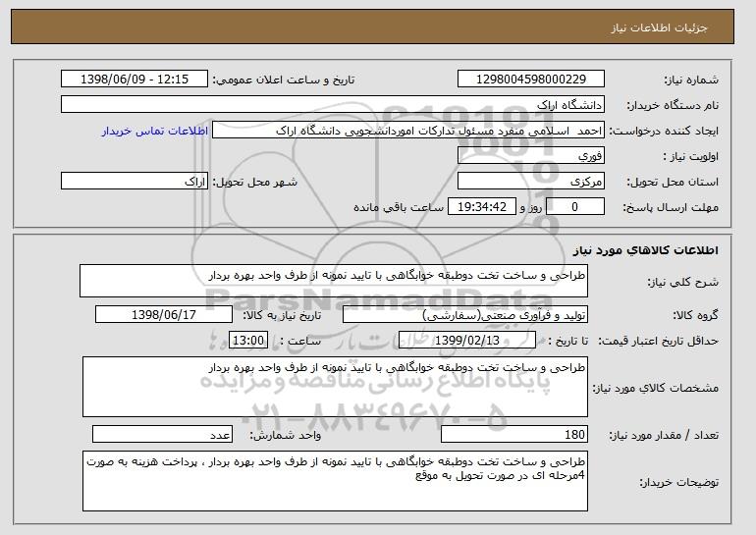Click the label تعداد / مقدار مورد نیاز

pos(664,435)
